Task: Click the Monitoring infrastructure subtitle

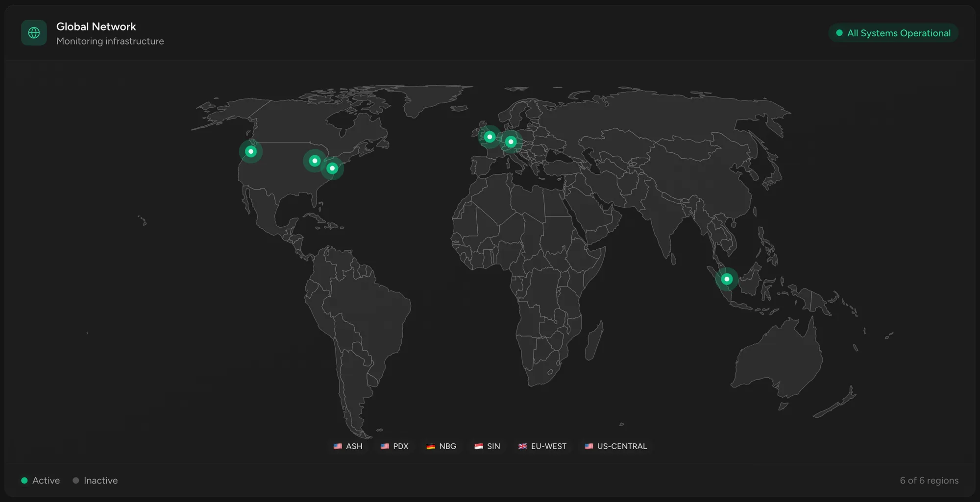Action: (x=110, y=41)
